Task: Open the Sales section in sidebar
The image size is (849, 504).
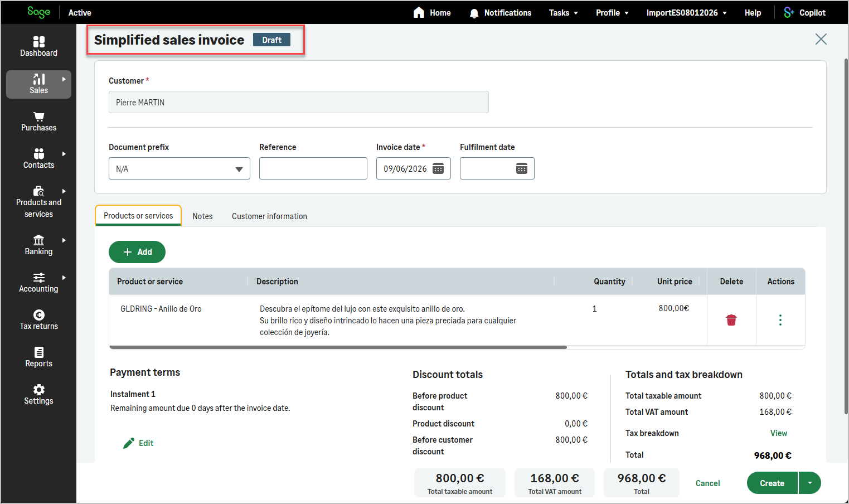Action: pos(38,84)
